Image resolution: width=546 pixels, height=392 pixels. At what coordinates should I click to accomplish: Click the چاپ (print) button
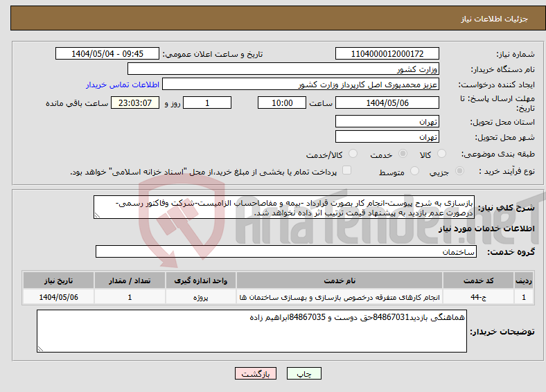tap(303, 373)
